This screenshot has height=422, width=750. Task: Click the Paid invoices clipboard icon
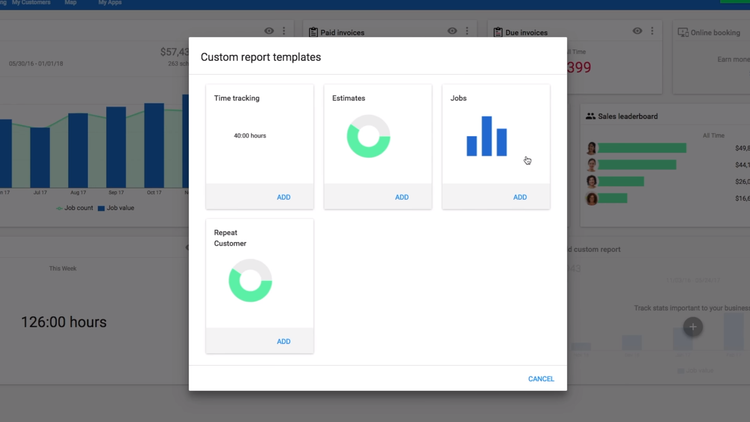click(x=313, y=32)
